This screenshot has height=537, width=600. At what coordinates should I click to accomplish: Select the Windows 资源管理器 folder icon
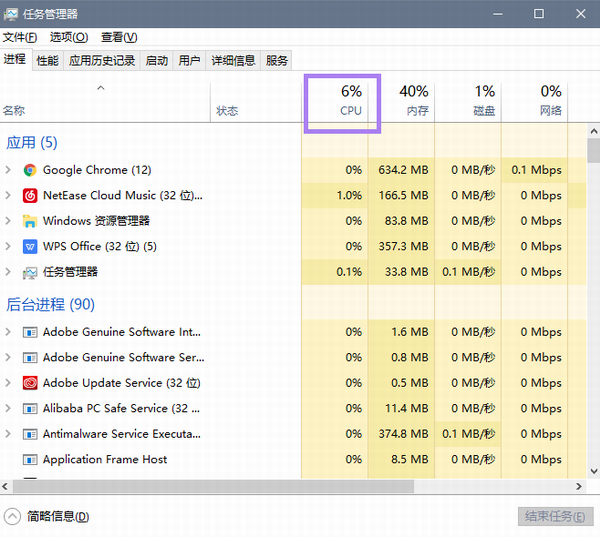30,221
